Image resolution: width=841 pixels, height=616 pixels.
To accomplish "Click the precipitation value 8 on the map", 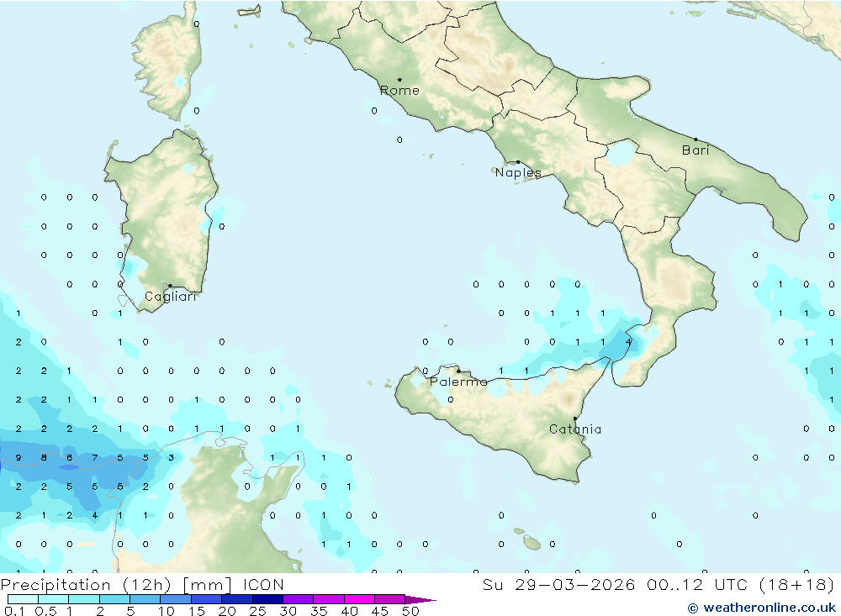I will [44, 458].
